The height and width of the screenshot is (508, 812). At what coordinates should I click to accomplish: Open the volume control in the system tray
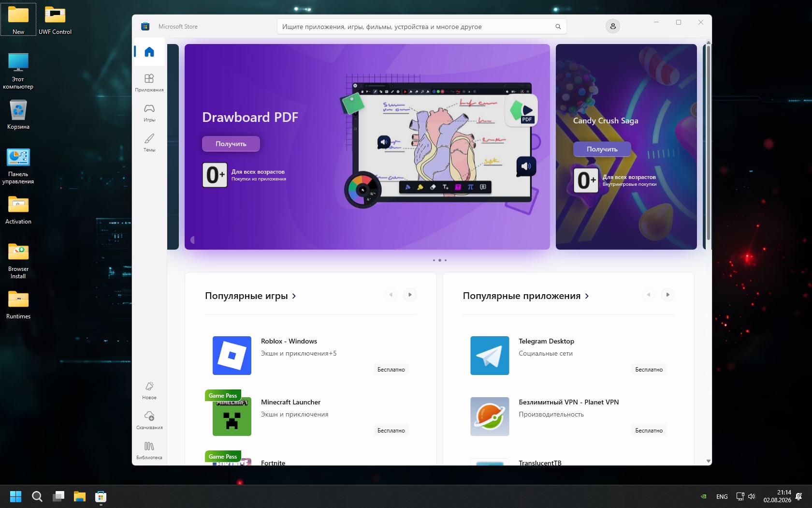(752, 496)
